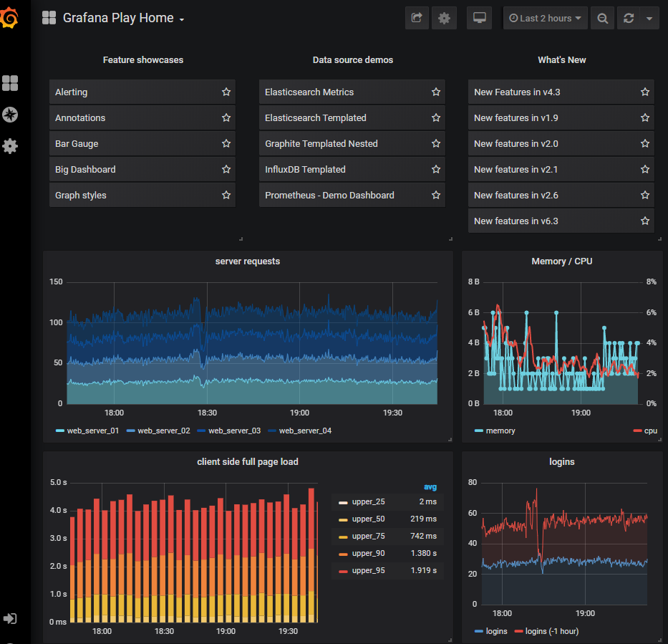Star New features in v2.6
The width and height of the screenshot is (668, 644).
pos(645,195)
